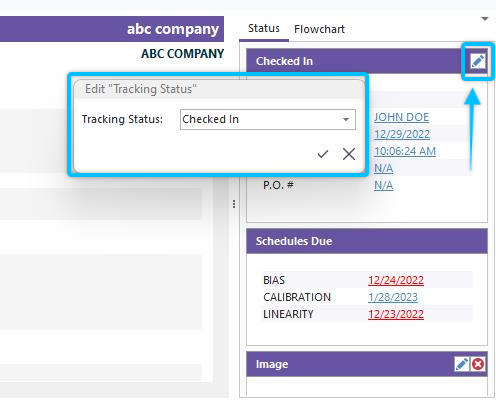This screenshot has height=401, width=496.
Task: Click the Checked In edit pencil icon
Action: (477, 61)
